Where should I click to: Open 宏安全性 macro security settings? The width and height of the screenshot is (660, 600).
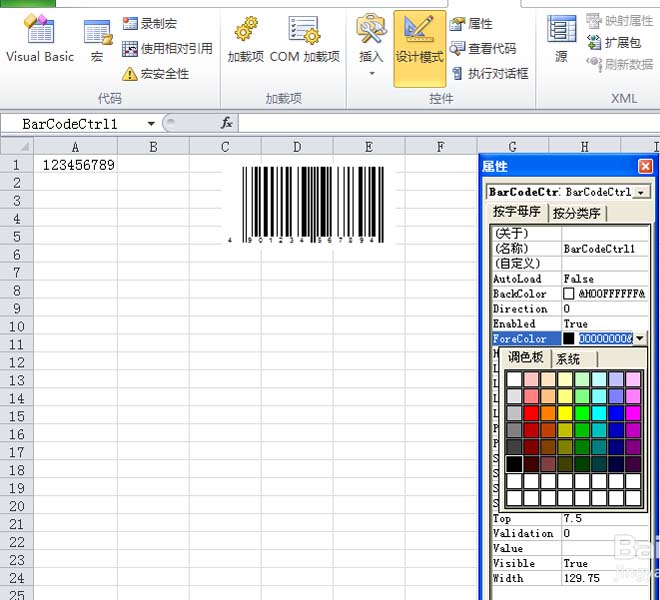pos(156,74)
